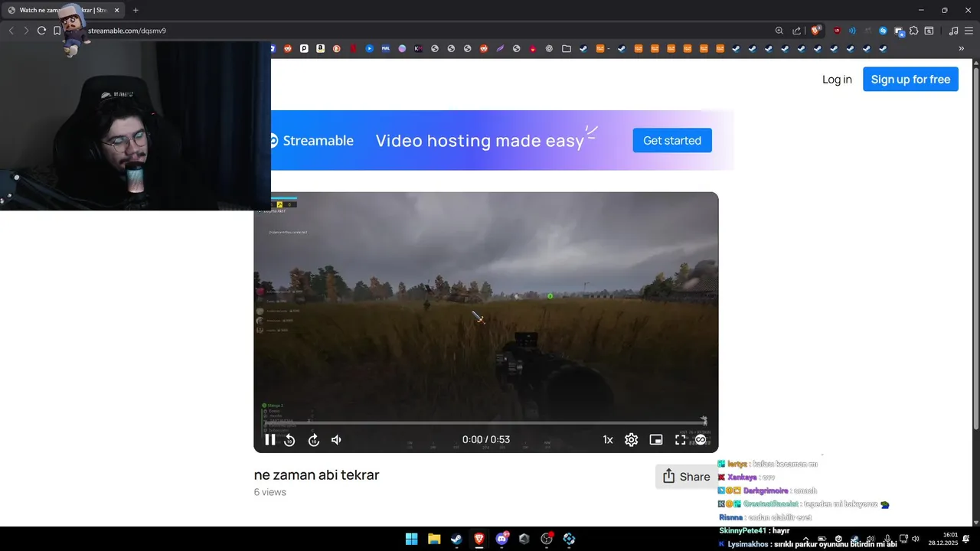
Task: Click the share page icon in the address bar
Action: 797,31
